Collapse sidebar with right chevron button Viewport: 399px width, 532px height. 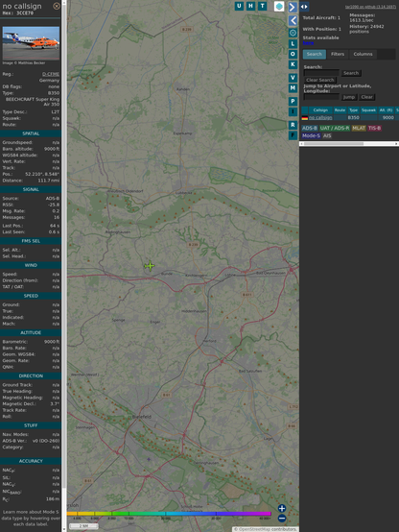coord(293,7)
